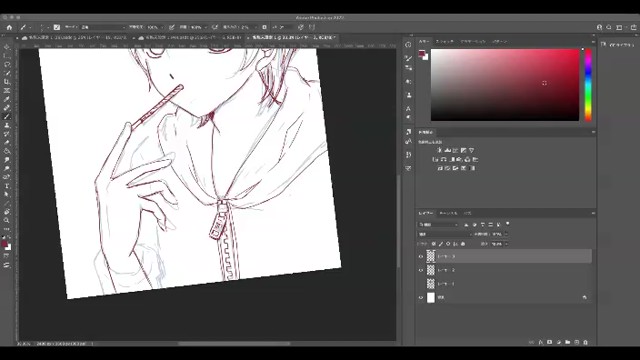Open the brush mode dropdown in options bar

pos(103,27)
